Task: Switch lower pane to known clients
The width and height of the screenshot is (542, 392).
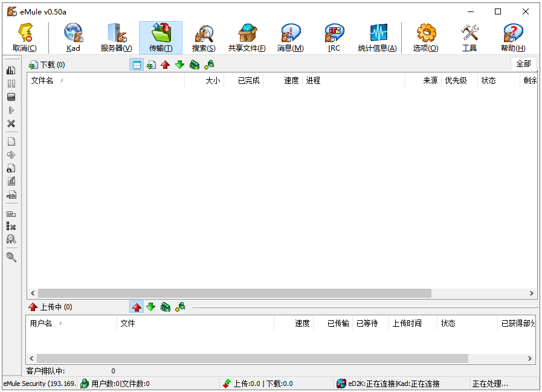Action: click(180, 307)
